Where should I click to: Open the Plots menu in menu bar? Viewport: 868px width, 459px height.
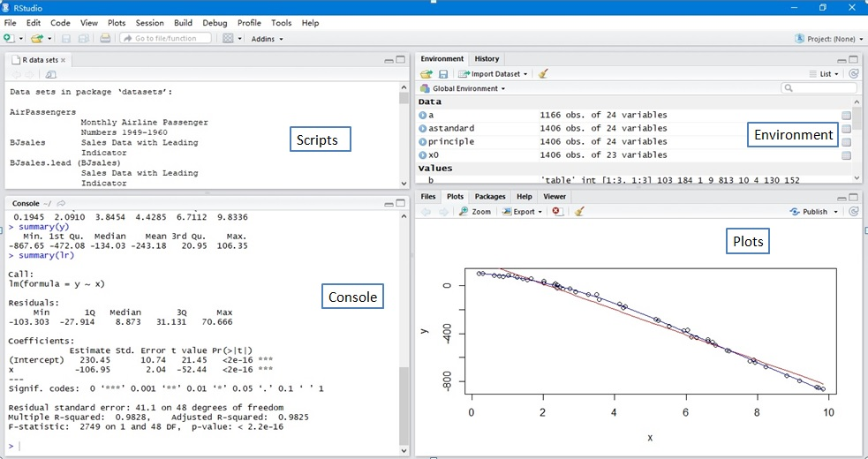[x=117, y=23]
